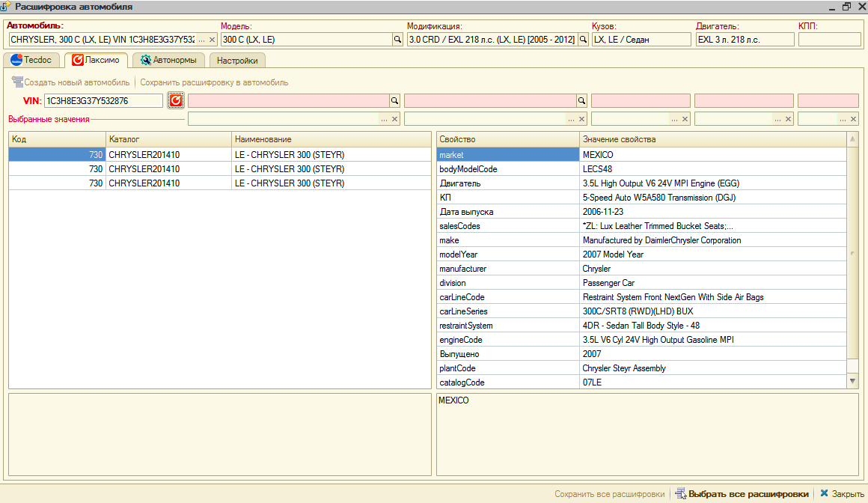This screenshot has height=503, width=868.
Task: Open ellipsis in first Выбранные значения field
Action: tap(384, 119)
